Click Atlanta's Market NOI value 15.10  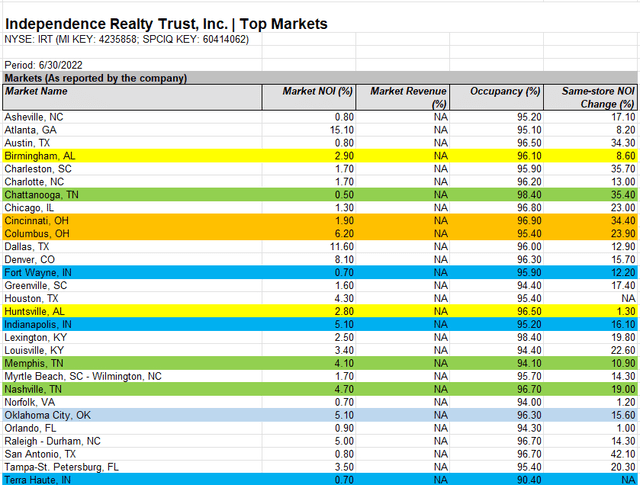pyautogui.click(x=342, y=130)
